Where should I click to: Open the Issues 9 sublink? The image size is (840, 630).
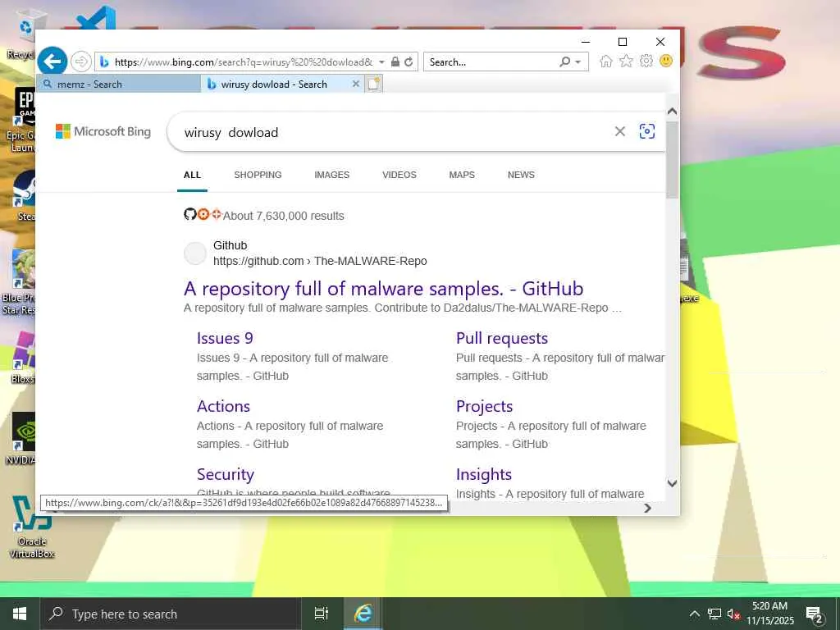point(225,338)
